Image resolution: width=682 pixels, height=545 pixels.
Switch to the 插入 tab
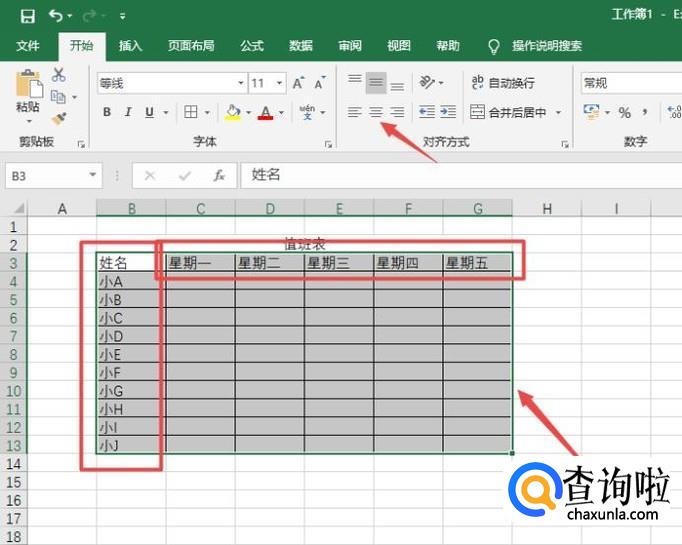(130, 46)
